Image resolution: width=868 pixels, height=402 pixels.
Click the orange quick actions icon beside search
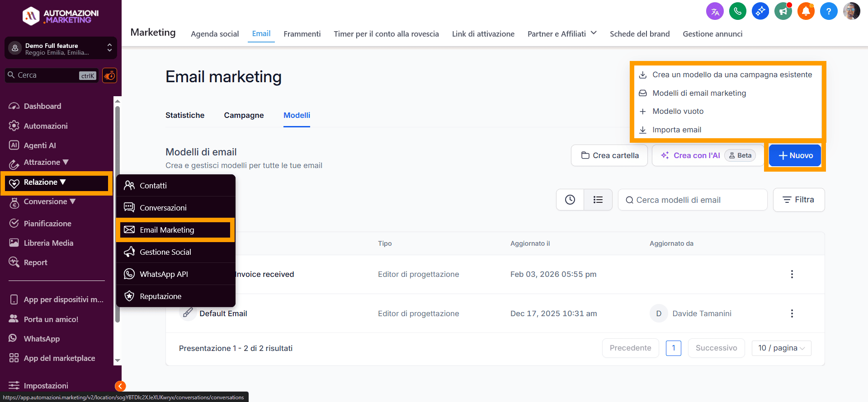109,75
